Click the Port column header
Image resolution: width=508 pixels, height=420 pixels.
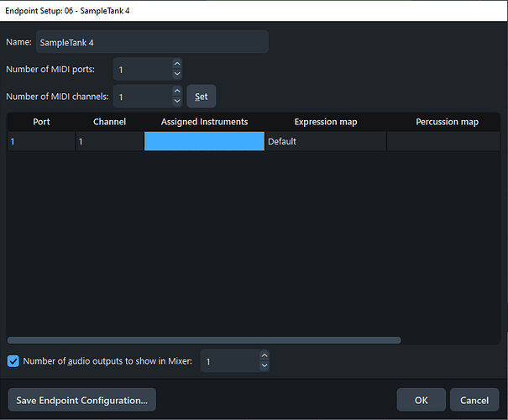point(41,122)
